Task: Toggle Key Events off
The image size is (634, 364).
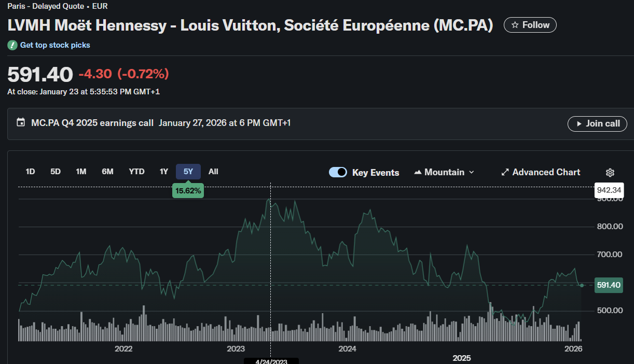Action: (338, 172)
